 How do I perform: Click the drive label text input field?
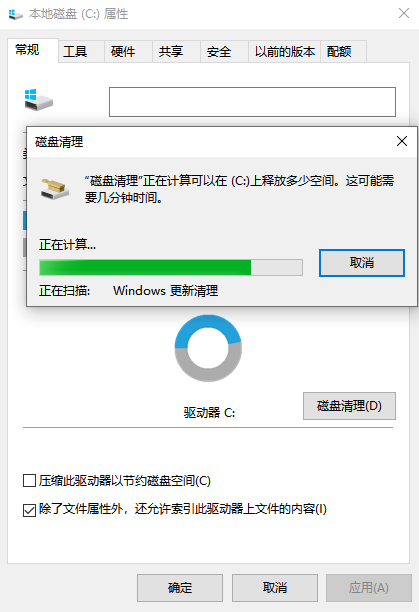252,102
